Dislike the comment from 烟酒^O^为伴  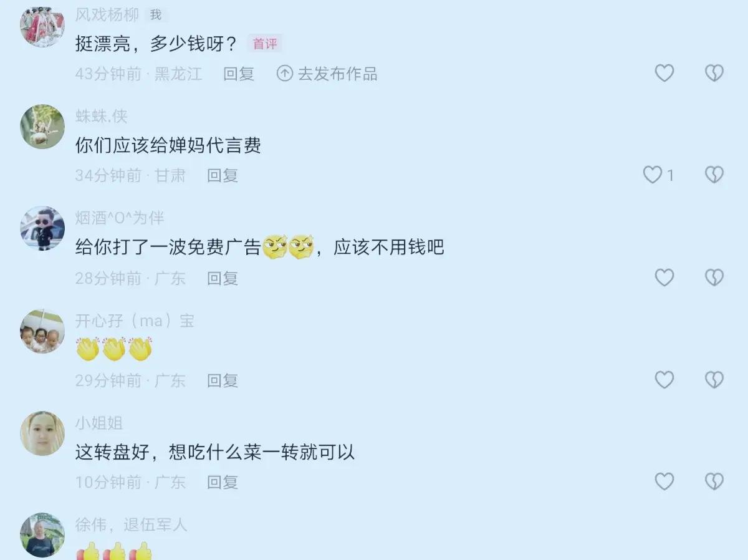click(x=714, y=278)
